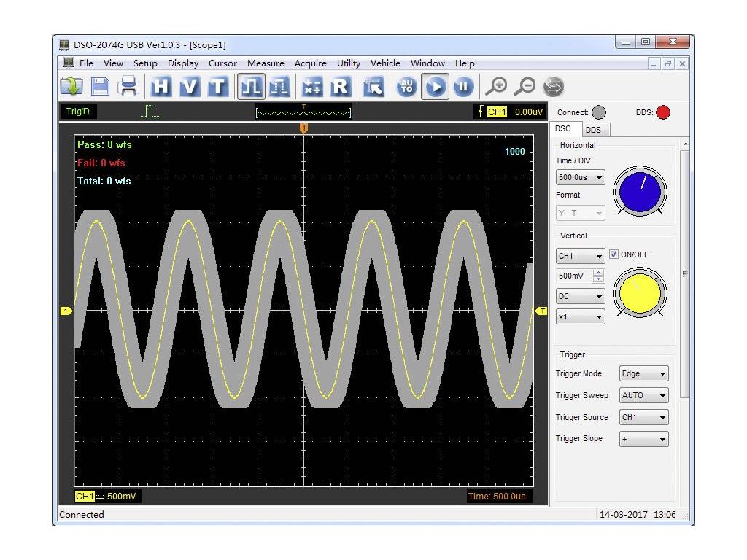The height and width of the screenshot is (560, 747).
Task: Click the save file toolbar icon
Action: [x=100, y=87]
